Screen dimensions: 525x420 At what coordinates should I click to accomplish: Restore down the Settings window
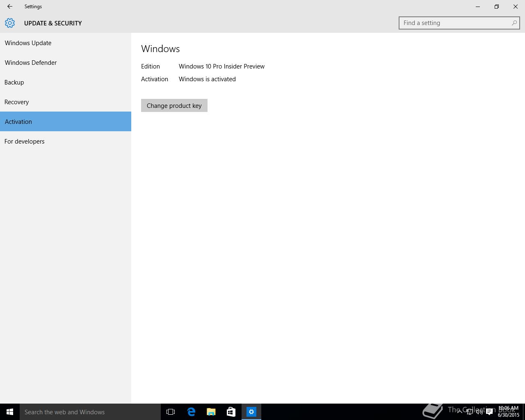pyautogui.click(x=497, y=7)
